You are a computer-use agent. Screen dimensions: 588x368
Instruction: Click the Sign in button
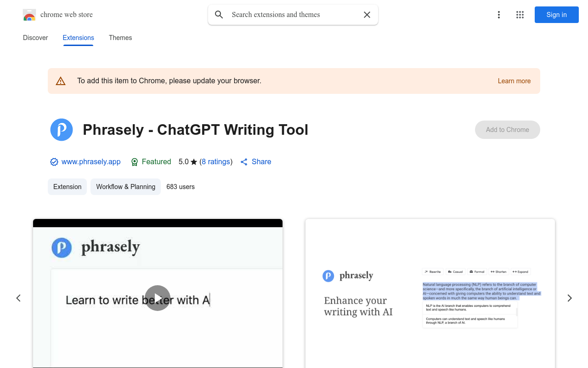tap(557, 15)
